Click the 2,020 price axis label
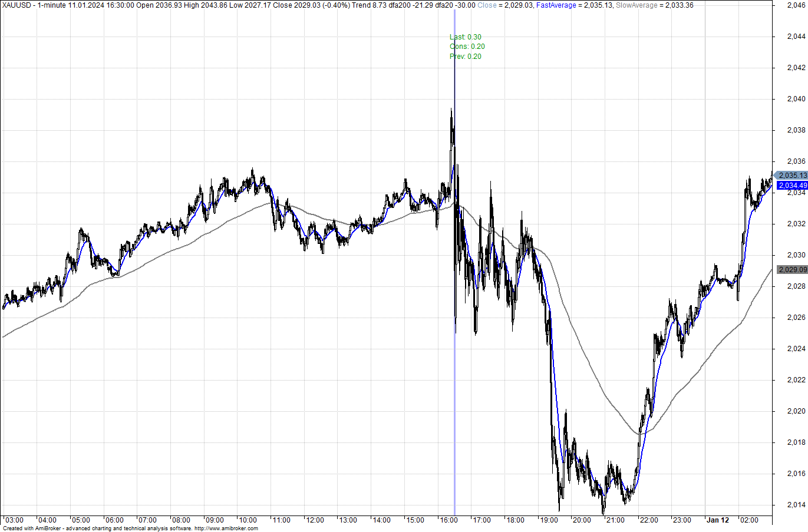The width and height of the screenshot is (808, 532). pos(796,411)
